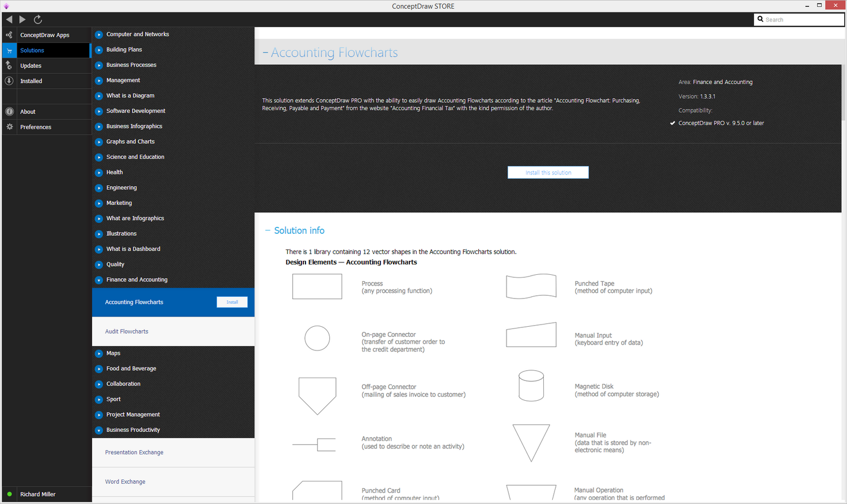Click the search magnifier icon
This screenshot has height=504, width=847.
(x=761, y=19)
